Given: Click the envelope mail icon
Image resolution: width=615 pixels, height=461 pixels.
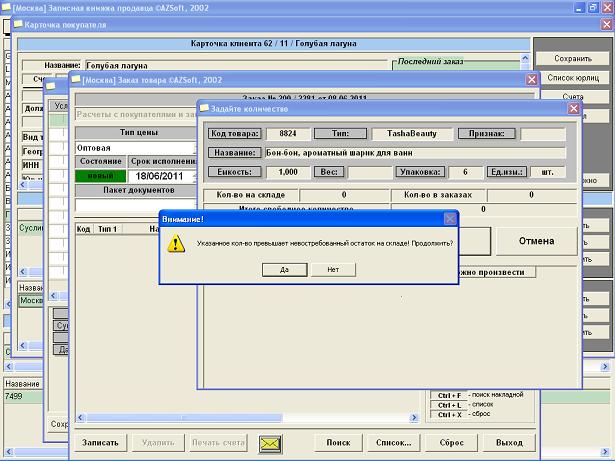Looking at the screenshot, I should click(x=270, y=444).
